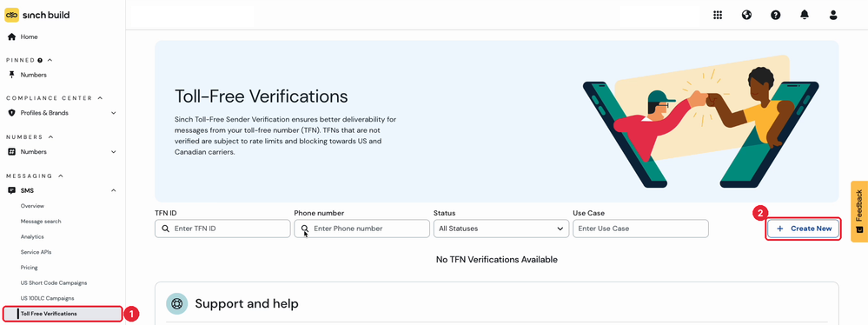This screenshot has width=868, height=325.
Task: Open the All Statuses dropdown
Action: [501, 229]
